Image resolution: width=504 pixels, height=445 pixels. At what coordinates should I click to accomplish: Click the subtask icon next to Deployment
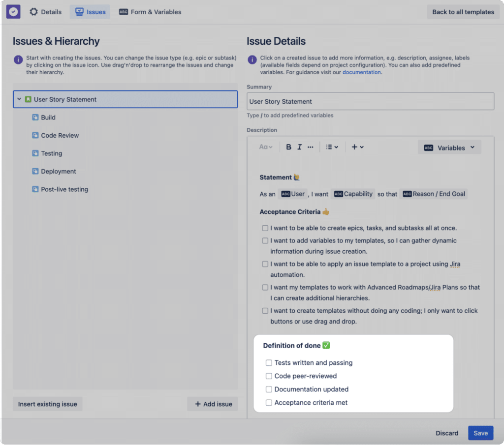[35, 171]
